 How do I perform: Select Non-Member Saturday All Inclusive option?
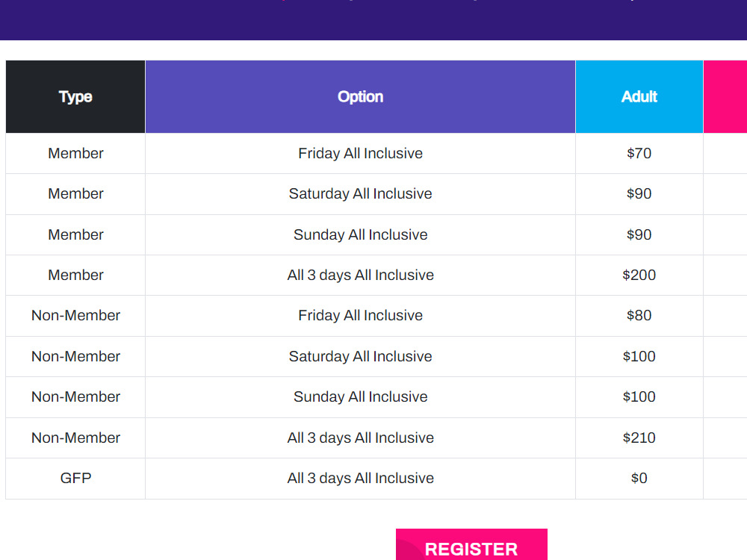click(x=360, y=357)
